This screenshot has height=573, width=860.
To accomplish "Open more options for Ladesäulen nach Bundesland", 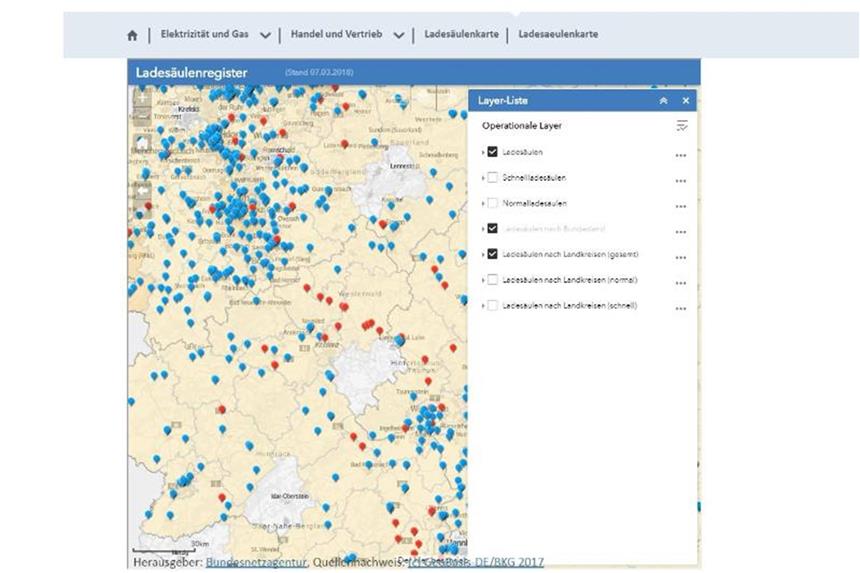I will [x=681, y=232].
